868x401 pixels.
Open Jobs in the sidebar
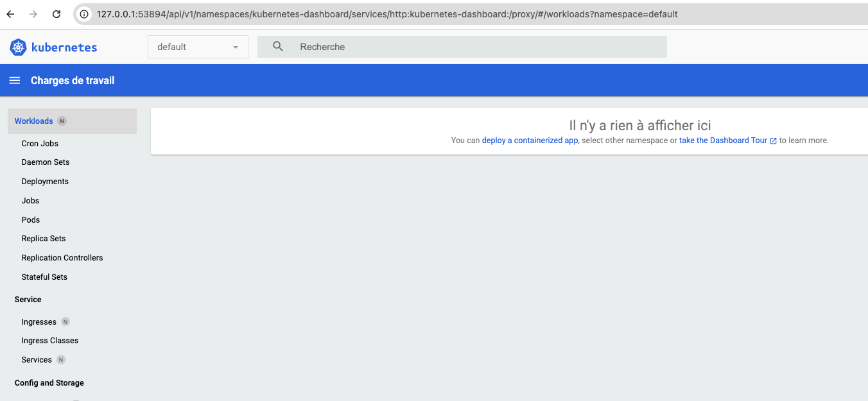point(30,201)
